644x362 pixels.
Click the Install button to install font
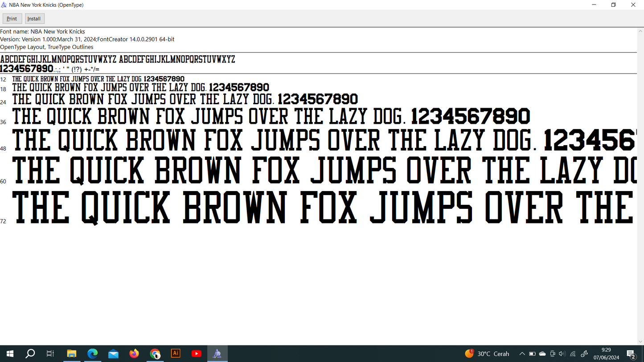pyautogui.click(x=34, y=19)
